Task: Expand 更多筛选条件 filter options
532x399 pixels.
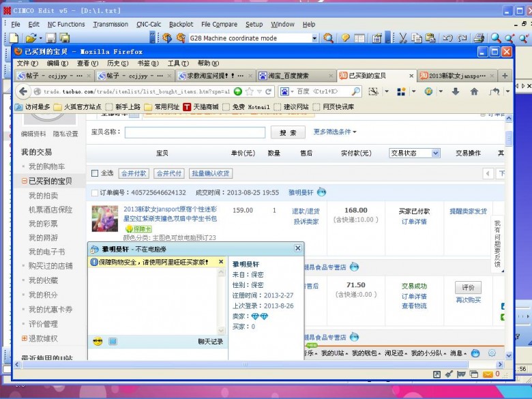Action: 335,132
